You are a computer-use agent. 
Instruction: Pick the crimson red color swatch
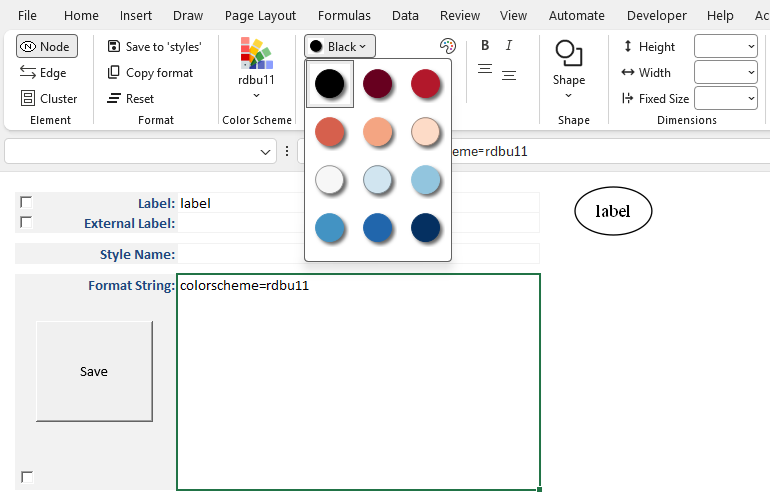point(426,84)
